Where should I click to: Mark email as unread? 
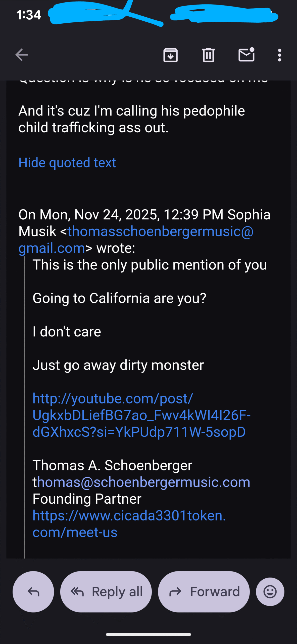246,55
